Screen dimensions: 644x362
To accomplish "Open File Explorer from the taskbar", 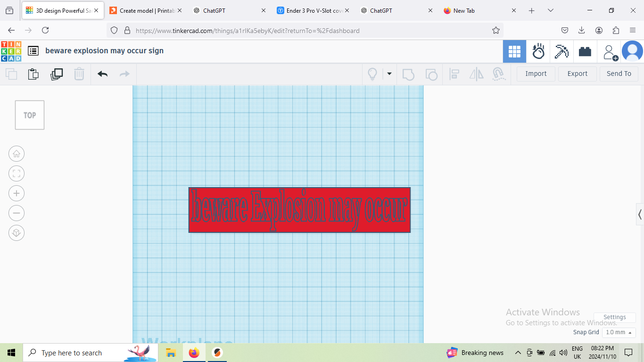I will (x=171, y=353).
